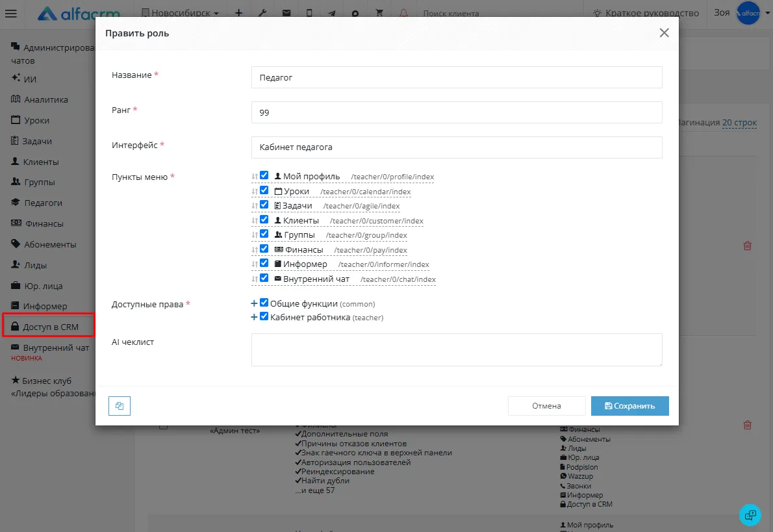The width and height of the screenshot is (773, 532).
Task: Uncheck the Уроки checkbox in Пункты меню
Action: coord(264,190)
